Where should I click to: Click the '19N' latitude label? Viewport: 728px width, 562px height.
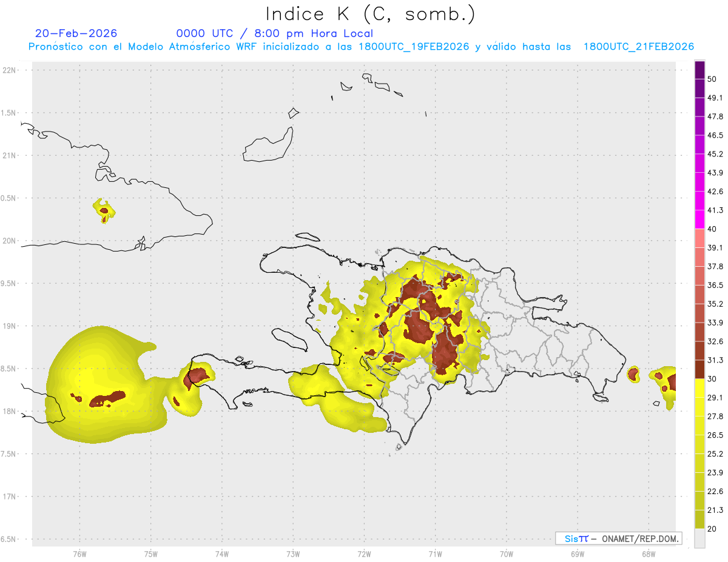click(9, 326)
